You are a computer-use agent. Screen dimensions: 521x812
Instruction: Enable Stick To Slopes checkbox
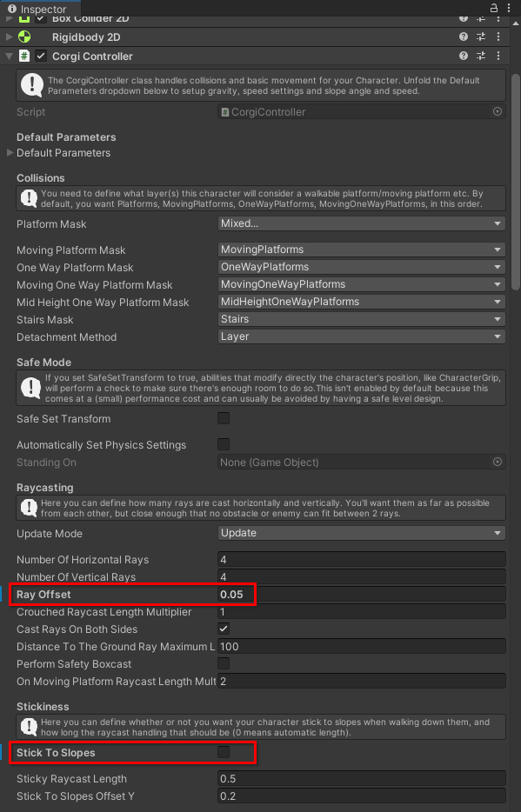[224, 752]
